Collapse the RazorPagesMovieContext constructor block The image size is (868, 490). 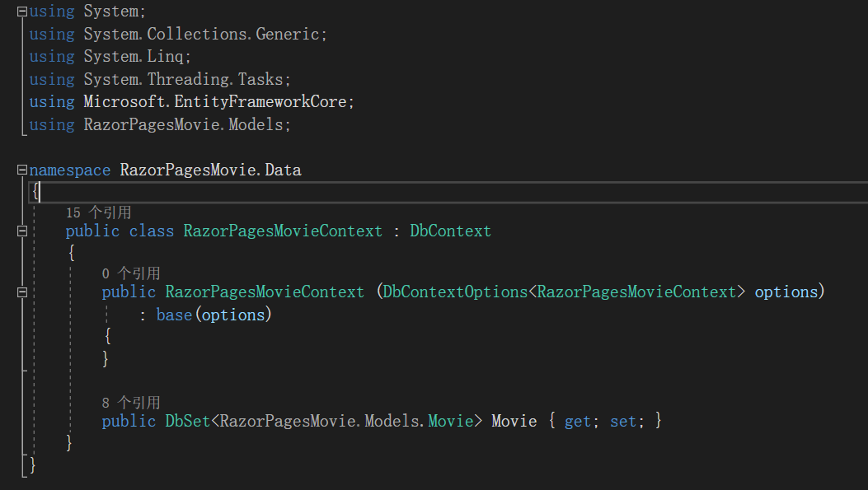click(x=22, y=292)
